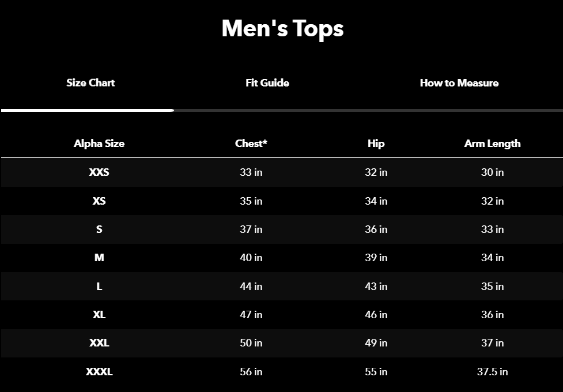Choose the S size row label
The image size is (563, 392).
click(x=99, y=229)
